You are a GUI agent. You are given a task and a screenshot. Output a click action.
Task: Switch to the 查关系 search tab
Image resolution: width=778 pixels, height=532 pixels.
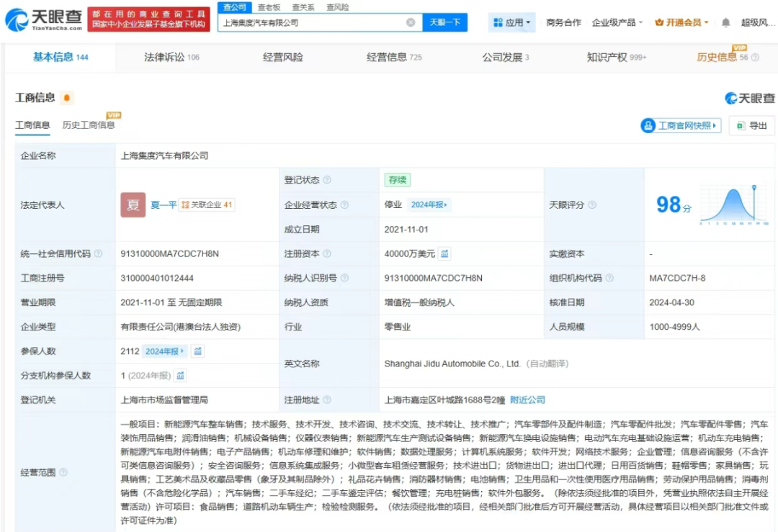303,7
